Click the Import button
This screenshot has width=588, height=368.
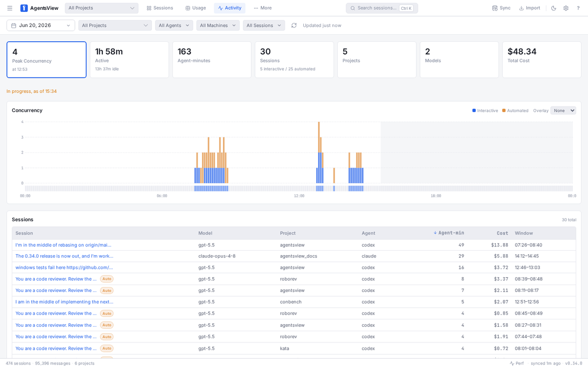tap(530, 8)
